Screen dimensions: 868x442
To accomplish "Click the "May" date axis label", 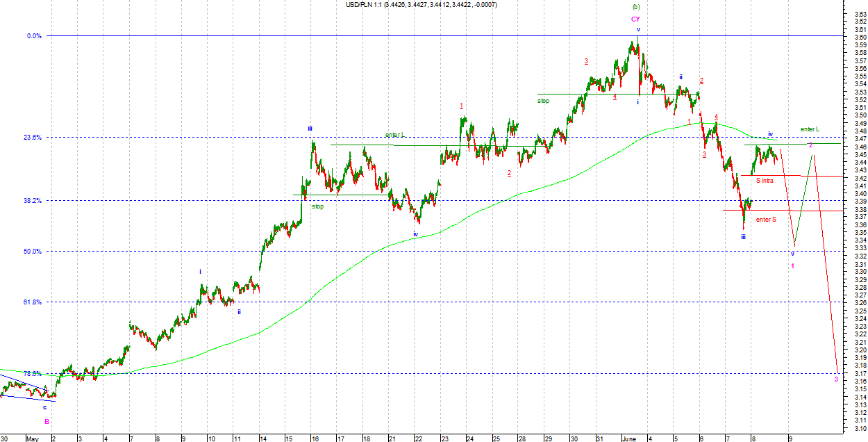I will tap(31, 439).
